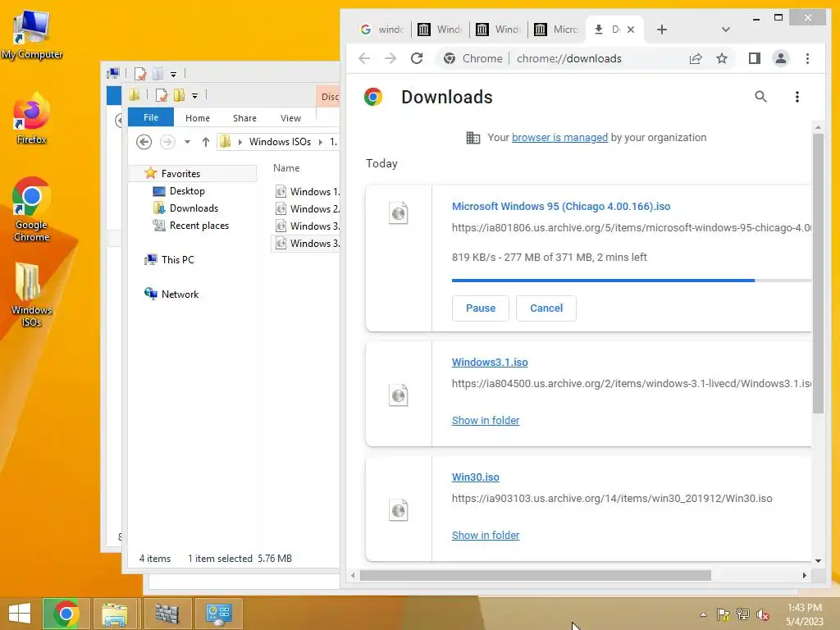Click the address bar showing chrome://downloads
Viewport: 840px width, 630px height.
tap(569, 58)
